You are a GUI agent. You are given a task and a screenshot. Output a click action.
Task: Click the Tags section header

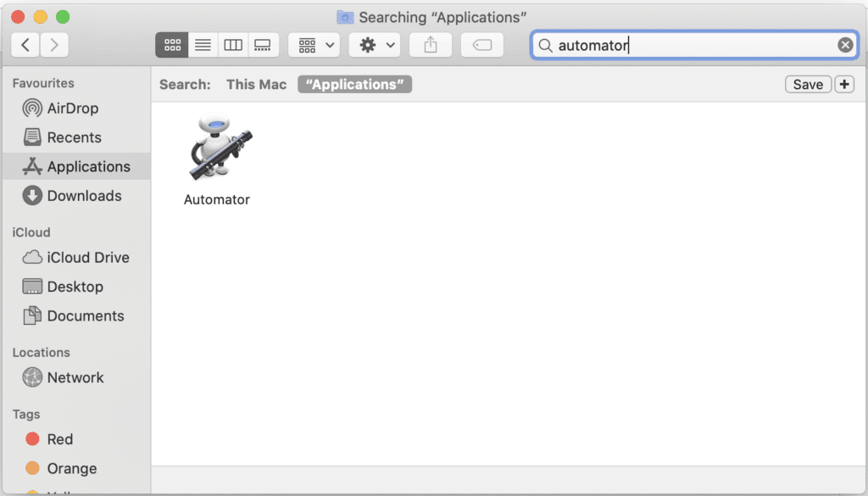(x=26, y=414)
